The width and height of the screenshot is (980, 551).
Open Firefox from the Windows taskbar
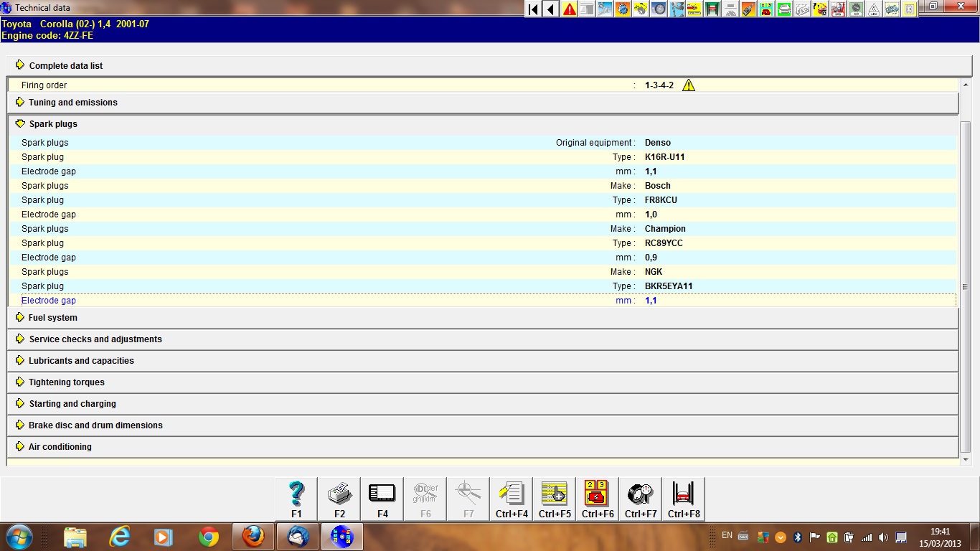click(253, 537)
